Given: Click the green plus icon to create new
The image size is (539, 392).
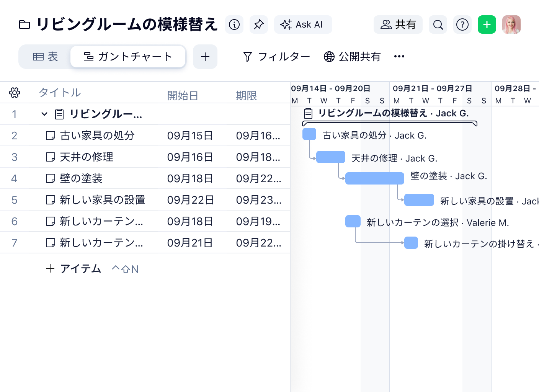Looking at the screenshot, I should point(487,24).
